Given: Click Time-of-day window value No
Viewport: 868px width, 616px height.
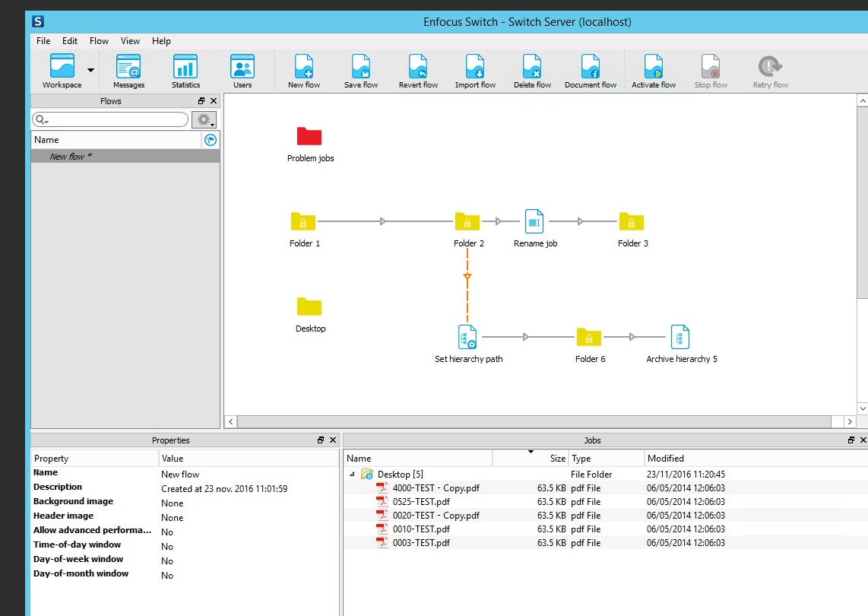Looking at the screenshot, I should [167, 546].
